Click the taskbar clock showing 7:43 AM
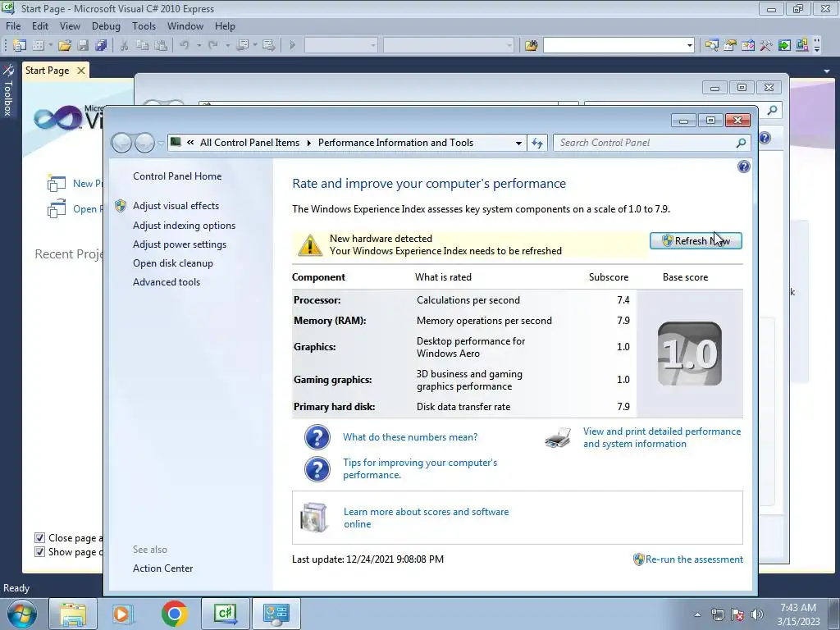This screenshot has width=840, height=630. pos(798,614)
